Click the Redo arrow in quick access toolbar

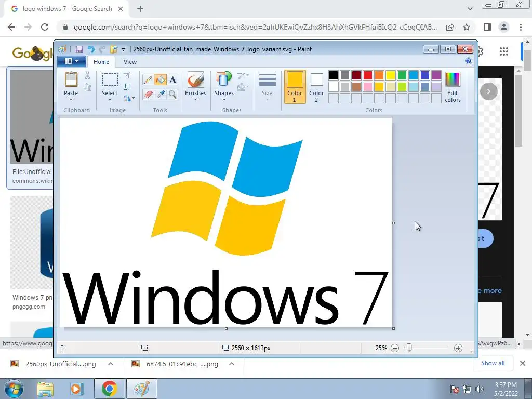(x=102, y=49)
